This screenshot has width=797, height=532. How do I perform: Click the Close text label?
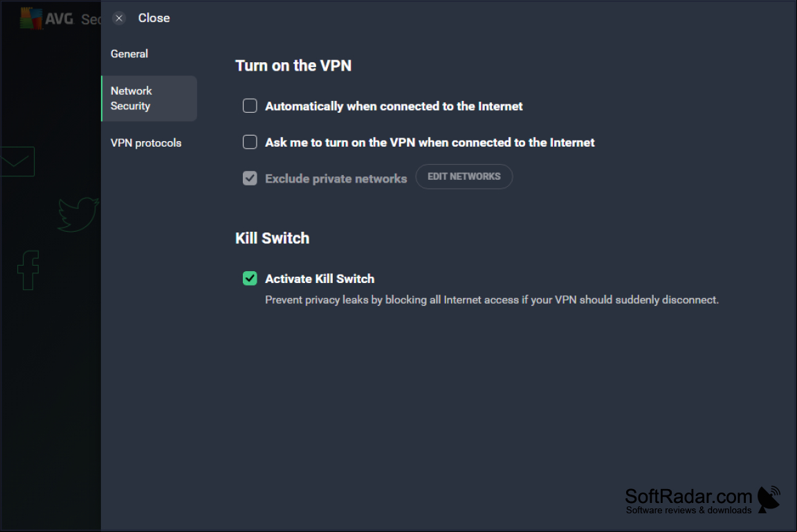tap(154, 18)
